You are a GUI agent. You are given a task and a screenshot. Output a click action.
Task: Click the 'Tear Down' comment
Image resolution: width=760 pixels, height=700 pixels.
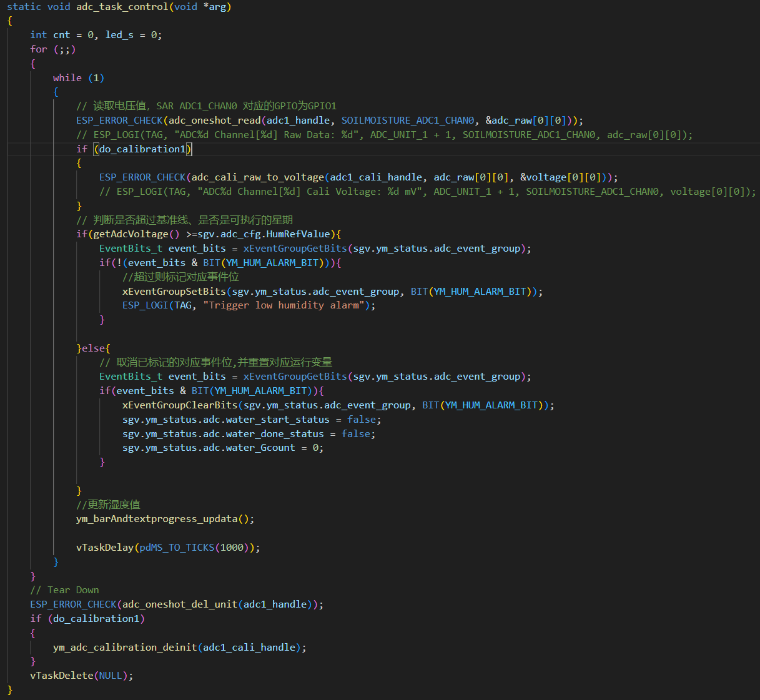click(x=72, y=590)
